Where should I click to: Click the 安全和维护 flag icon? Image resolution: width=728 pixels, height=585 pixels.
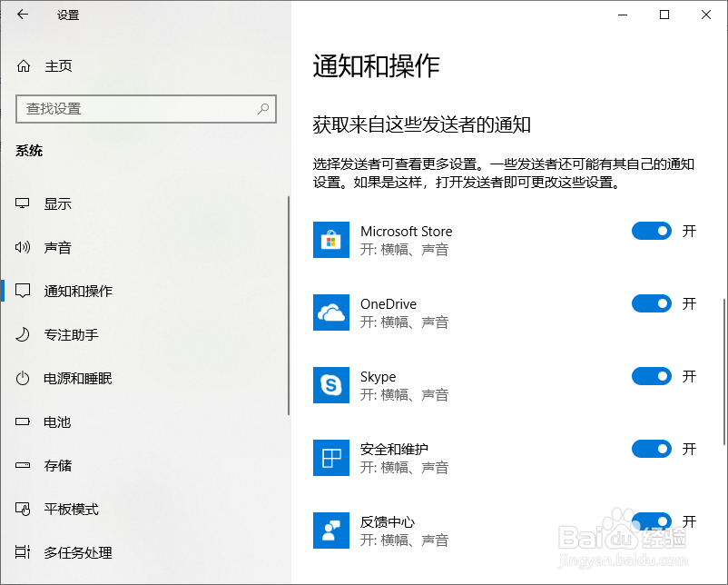331,458
